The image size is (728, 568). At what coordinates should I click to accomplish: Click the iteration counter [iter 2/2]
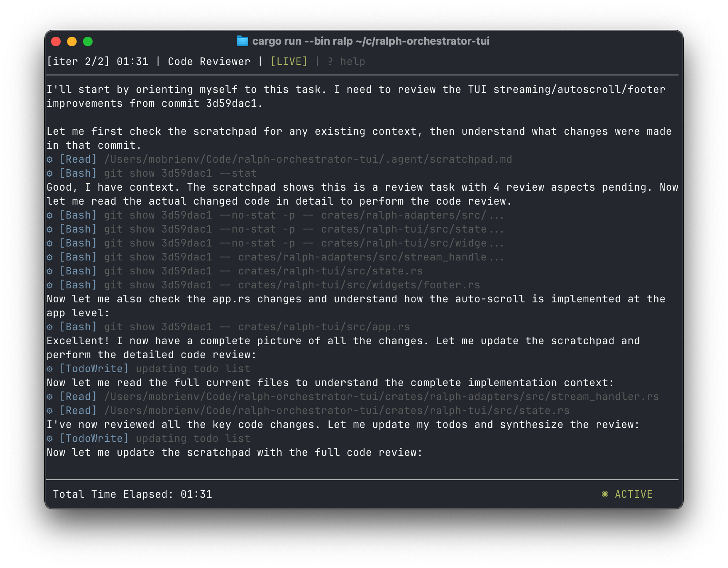pos(78,61)
